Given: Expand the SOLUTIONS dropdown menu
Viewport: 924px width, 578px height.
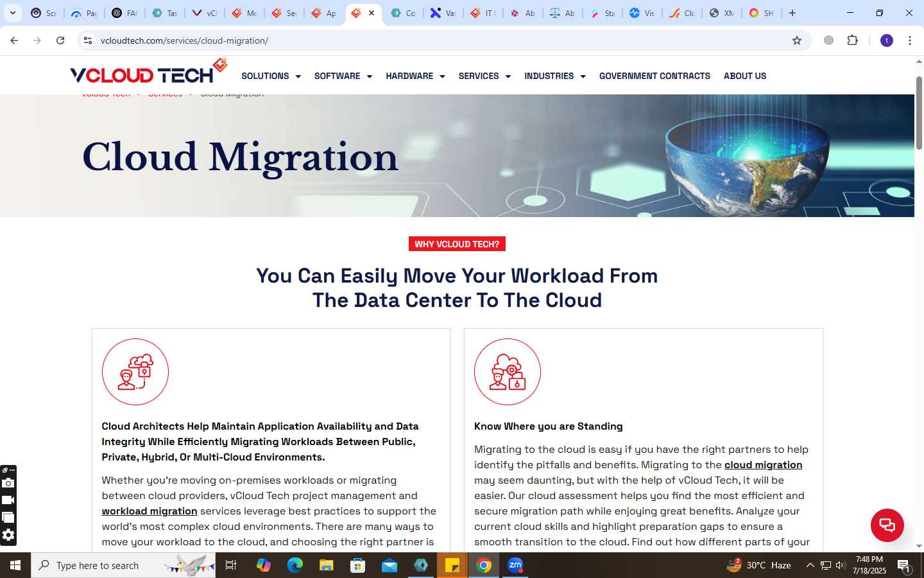Looking at the screenshot, I should 271,76.
